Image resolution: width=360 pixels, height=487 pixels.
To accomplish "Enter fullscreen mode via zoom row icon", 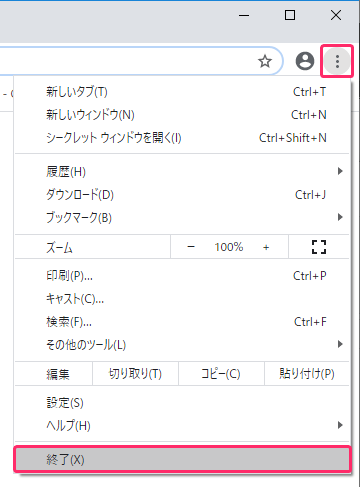I will coord(319,247).
